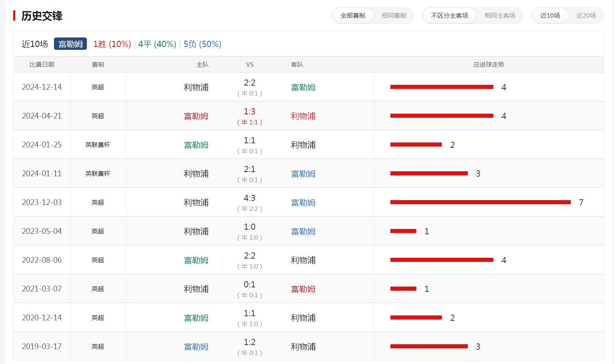Select the 不区分主客场 option
Image resolution: width=614 pixels, height=364 pixels.
(450, 16)
